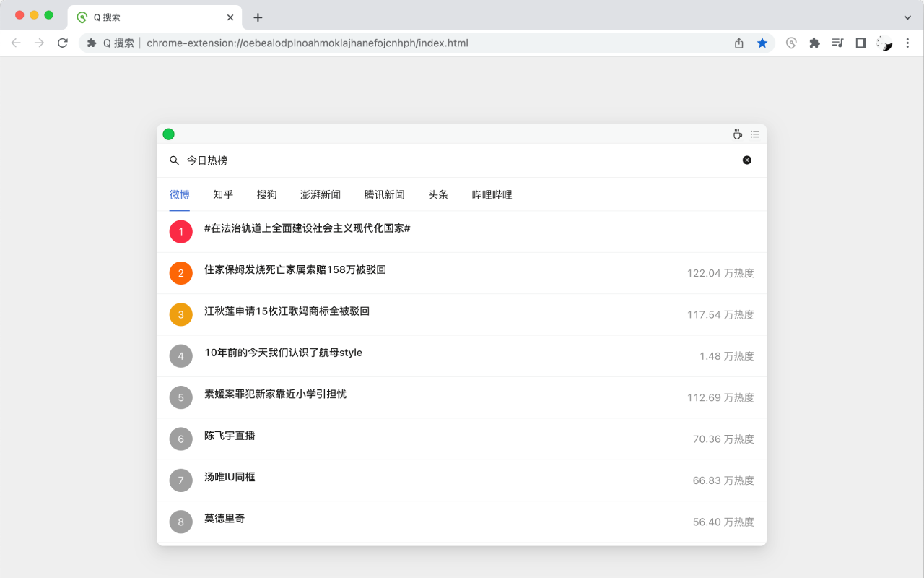Switch to the 知乎 tab

pos(223,195)
